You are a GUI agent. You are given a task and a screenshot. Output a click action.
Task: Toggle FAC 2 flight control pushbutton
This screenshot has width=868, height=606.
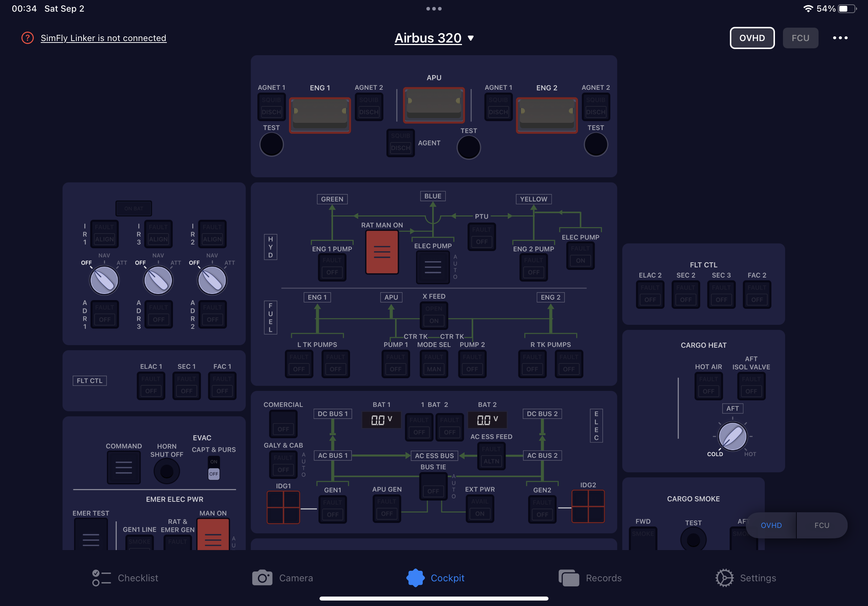tap(757, 294)
